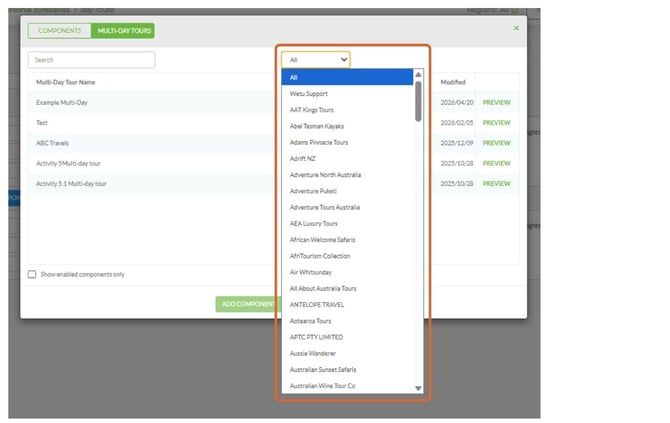
Task: Pick Adams Pinnacle Tours
Action: coord(347,142)
